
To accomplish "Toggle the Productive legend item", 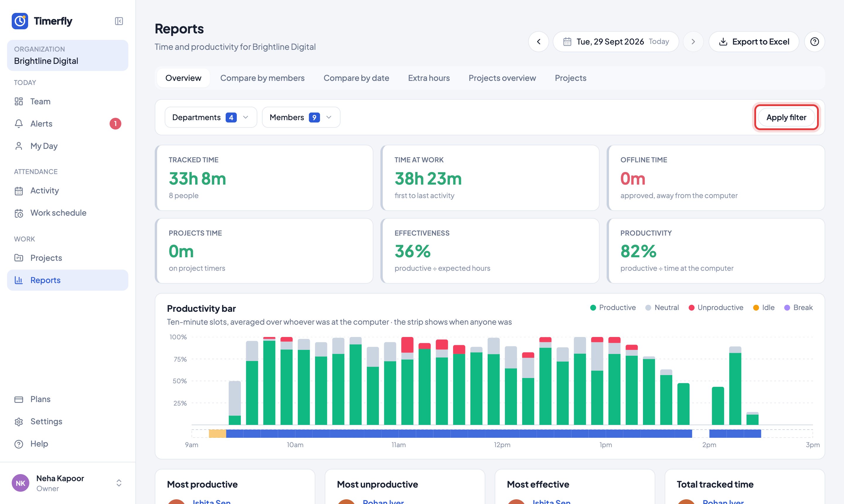I will tap(613, 307).
